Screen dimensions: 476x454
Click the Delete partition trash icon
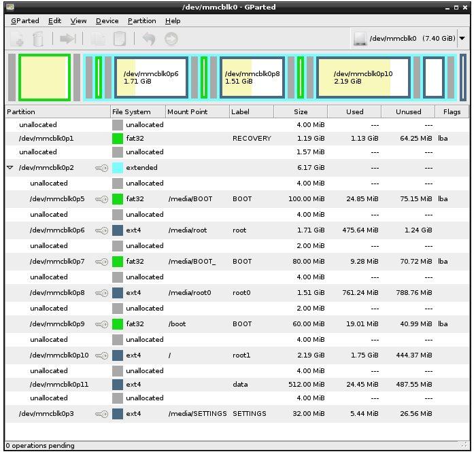point(37,39)
